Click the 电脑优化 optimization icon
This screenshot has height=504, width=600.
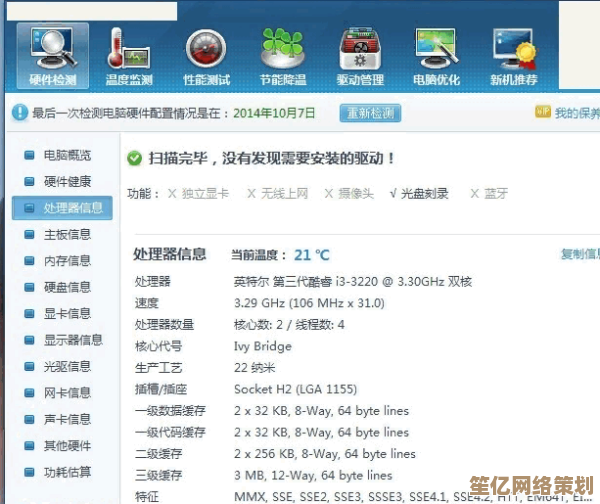[x=437, y=55]
